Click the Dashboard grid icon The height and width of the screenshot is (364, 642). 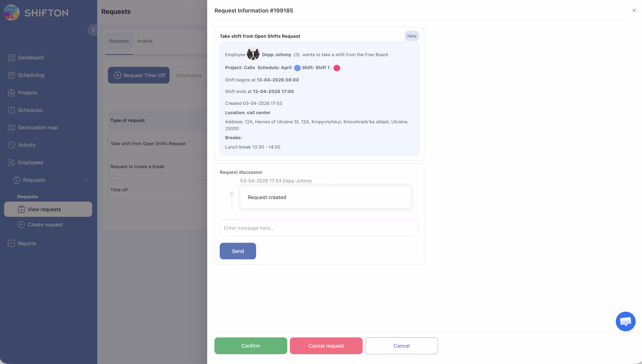(x=11, y=58)
